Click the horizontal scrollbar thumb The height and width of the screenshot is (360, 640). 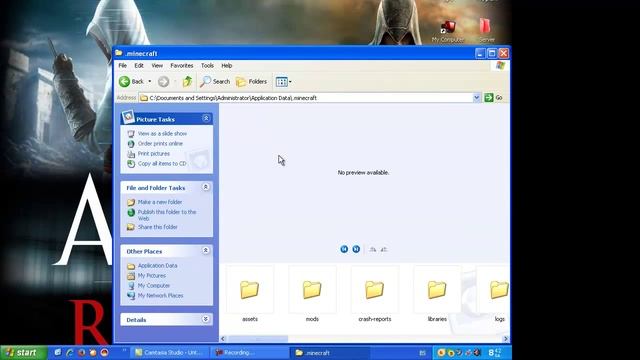click(258, 339)
